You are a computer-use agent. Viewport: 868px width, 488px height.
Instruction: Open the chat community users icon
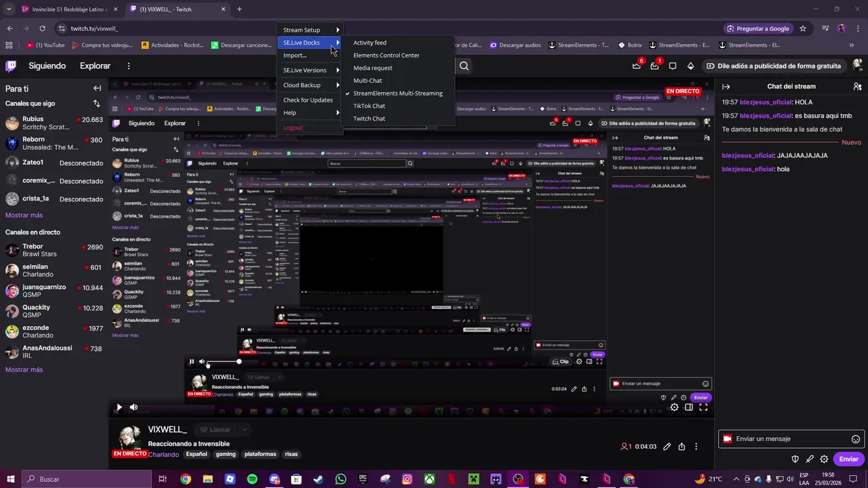[857, 87]
